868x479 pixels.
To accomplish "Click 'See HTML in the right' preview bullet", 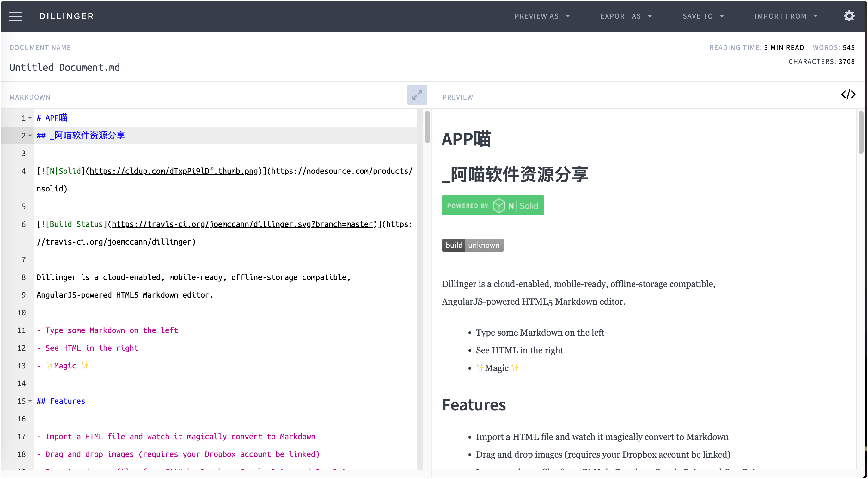I will pyautogui.click(x=519, y=350).
